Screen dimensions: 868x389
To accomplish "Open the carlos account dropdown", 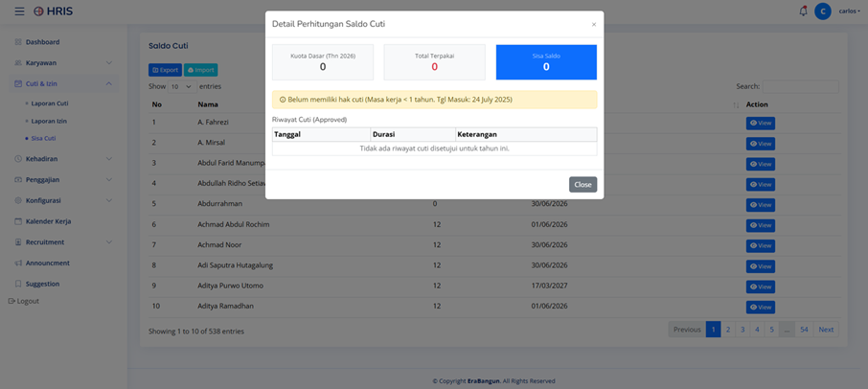I will tap(849, 11).
